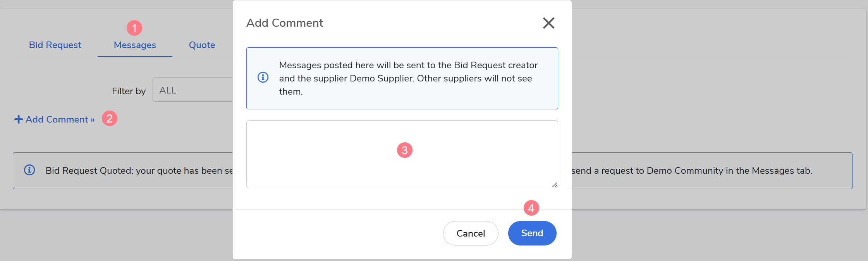Image resolution: width=868 pixels, height=261 pixels.
Task: Switch to the Bid Request tab
Action: 55,45
